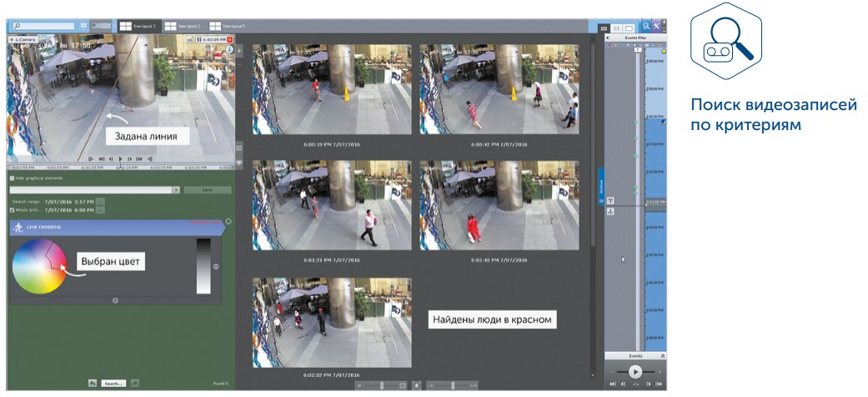The image size is (868, 397).
Task: Collapse the Events filter panel arrow
Action: click(x=607, y=38)
